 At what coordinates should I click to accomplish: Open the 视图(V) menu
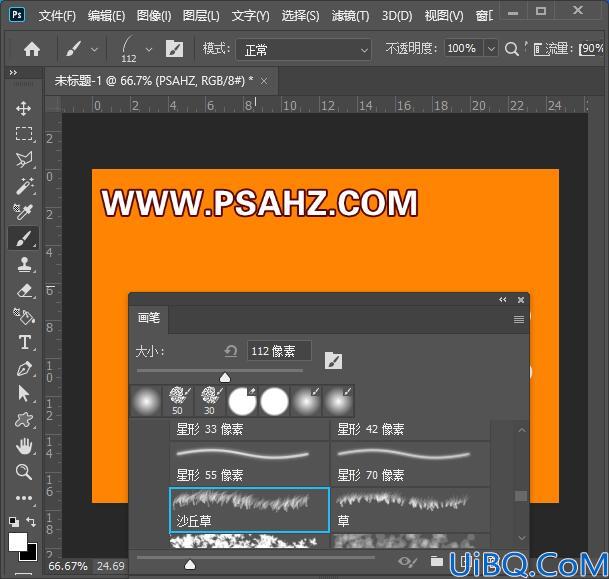tap(444, 16)
